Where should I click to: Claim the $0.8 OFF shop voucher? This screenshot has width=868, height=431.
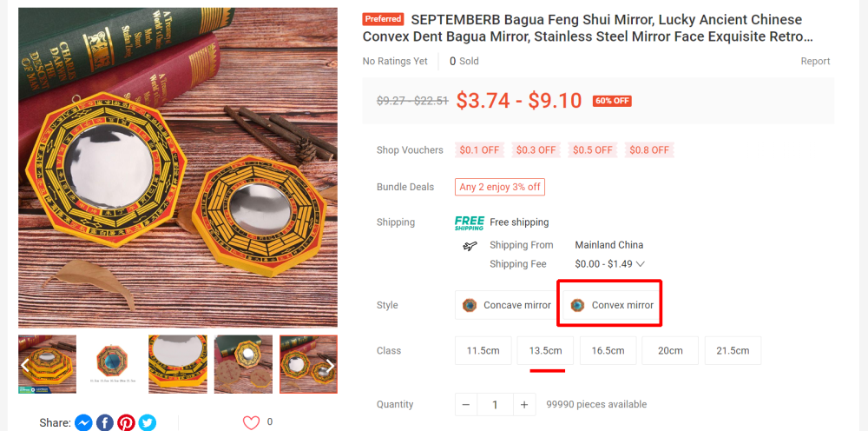[649, 150]
